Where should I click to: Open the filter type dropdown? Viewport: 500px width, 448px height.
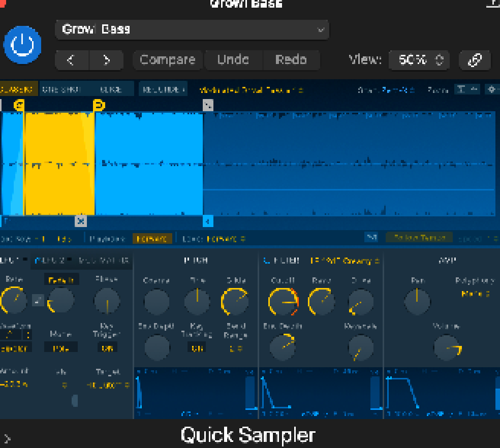click(346, 261)
